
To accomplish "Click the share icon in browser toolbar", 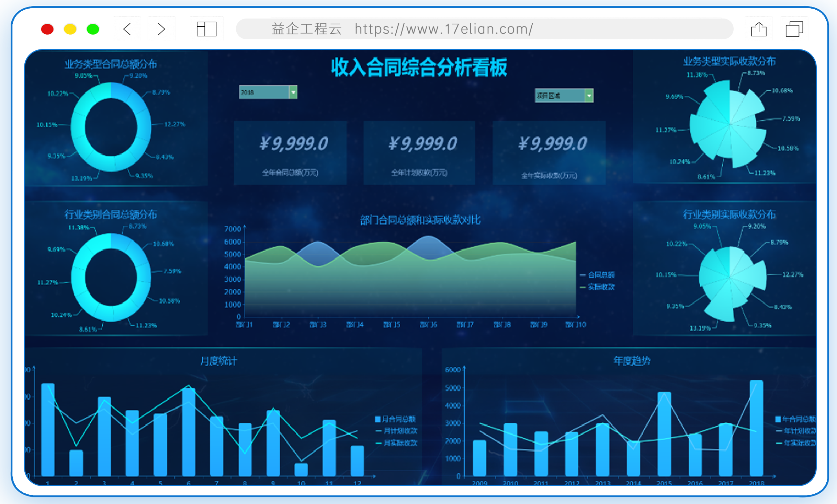I will click(759, 29).
